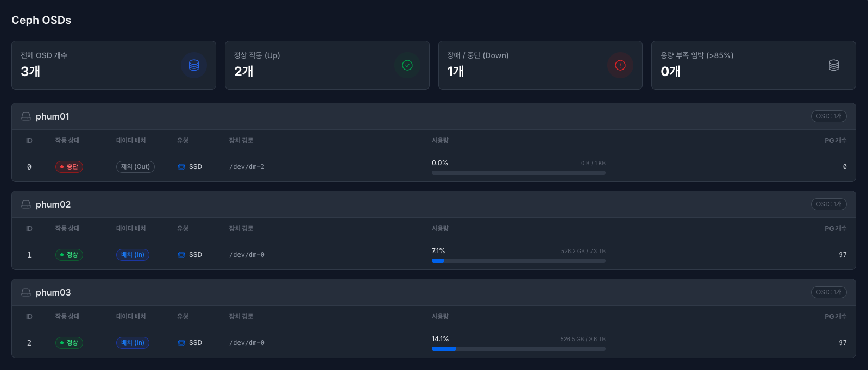Click the drive icon beside phum03
The image size is (868, 370).
coord(26,292)
